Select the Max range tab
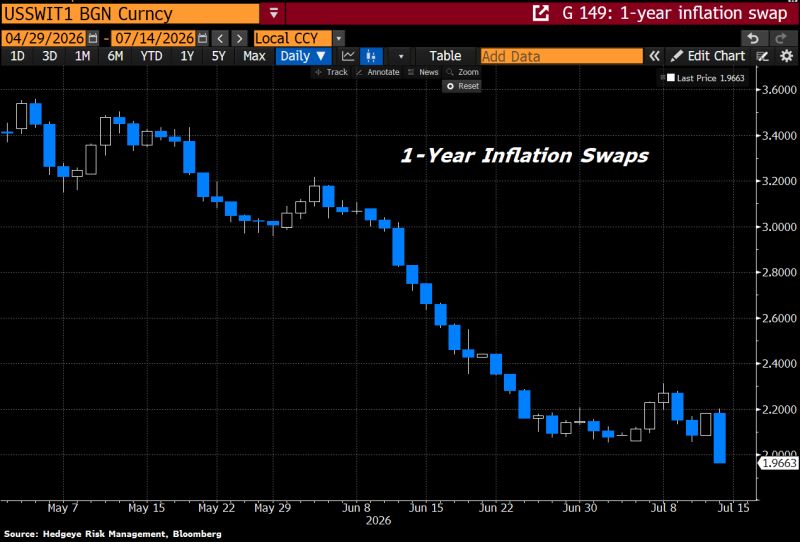 pyautogui.click(x=254, y=56)
